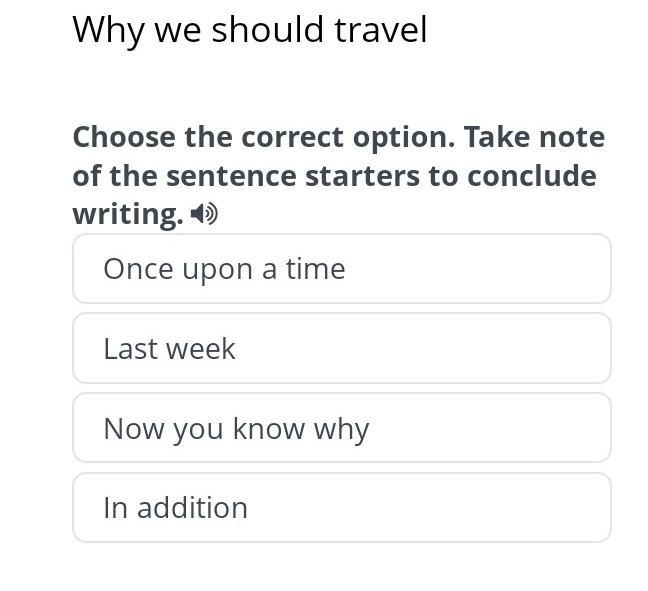Screen dimensions: 648x591
Task: Click the 'Why we should travel' heading
Action: tap(250, 30)
